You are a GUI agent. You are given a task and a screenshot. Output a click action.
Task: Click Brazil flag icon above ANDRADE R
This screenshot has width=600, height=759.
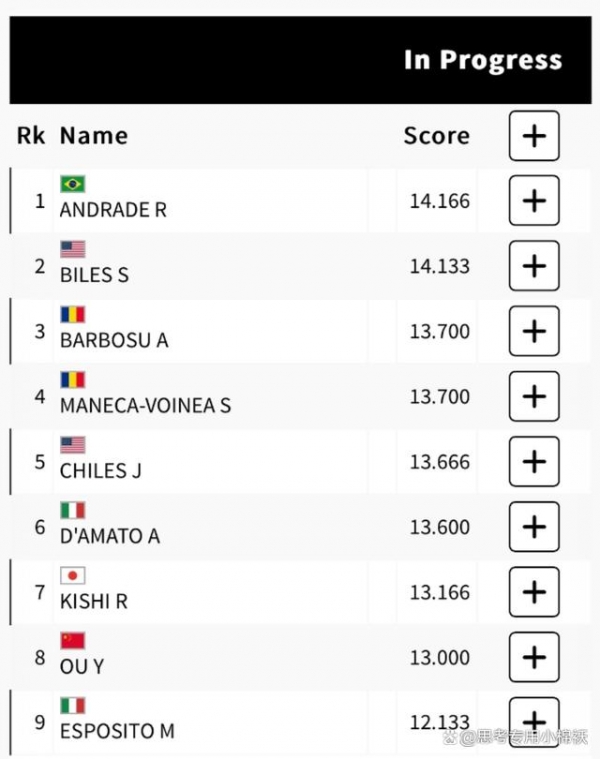[73, 184]
